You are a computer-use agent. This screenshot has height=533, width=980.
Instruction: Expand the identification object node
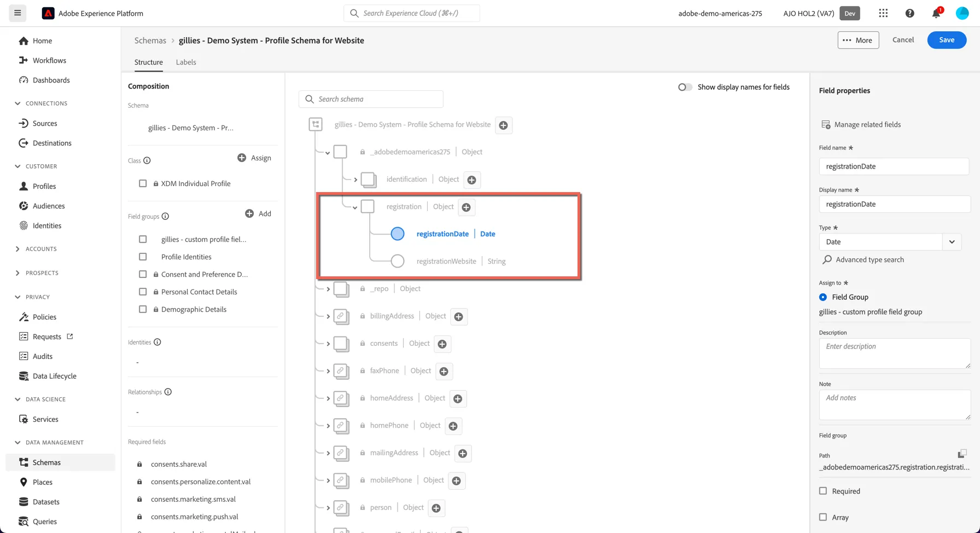(355, 179)
